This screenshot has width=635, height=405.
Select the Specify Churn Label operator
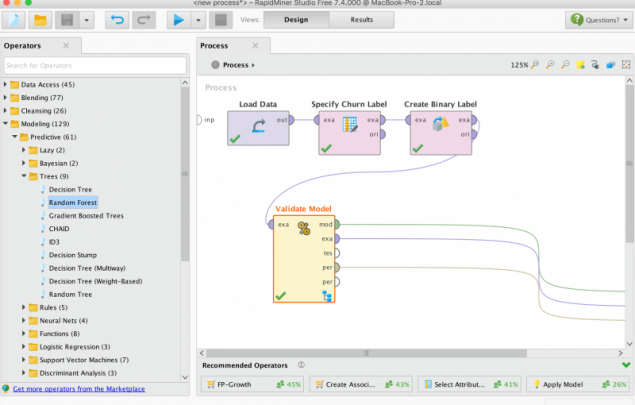pyautogui.click(x=349, y=132)
